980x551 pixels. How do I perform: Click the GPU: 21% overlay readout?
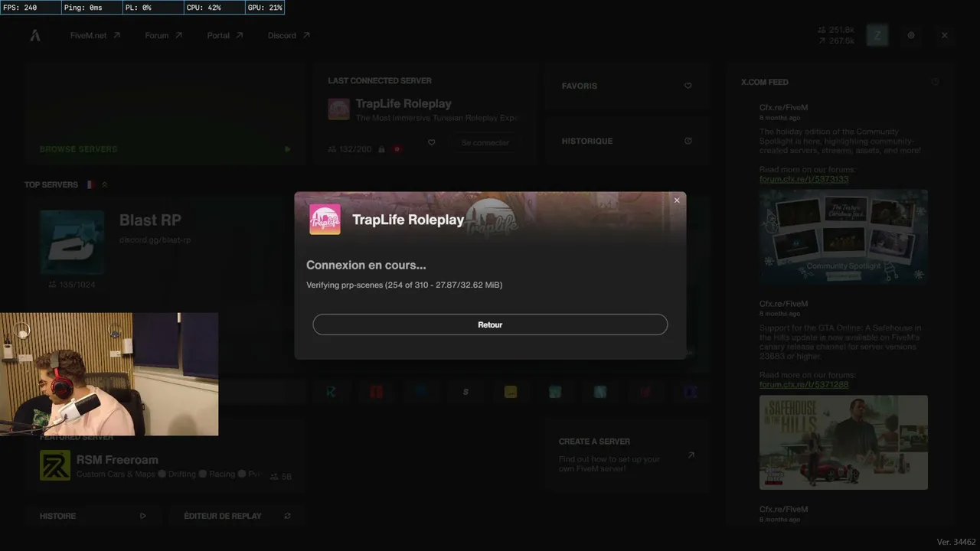[265, 8]
